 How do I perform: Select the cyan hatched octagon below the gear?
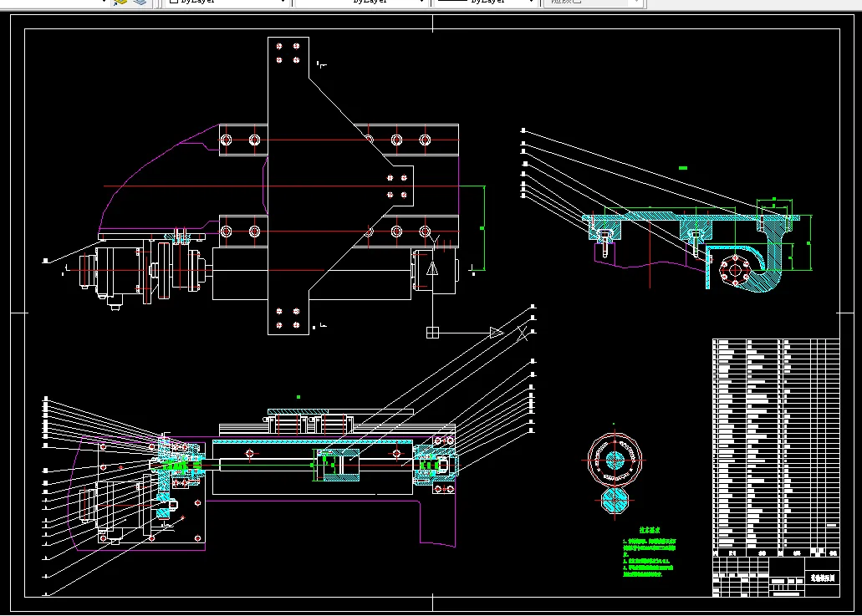[614, 500]
